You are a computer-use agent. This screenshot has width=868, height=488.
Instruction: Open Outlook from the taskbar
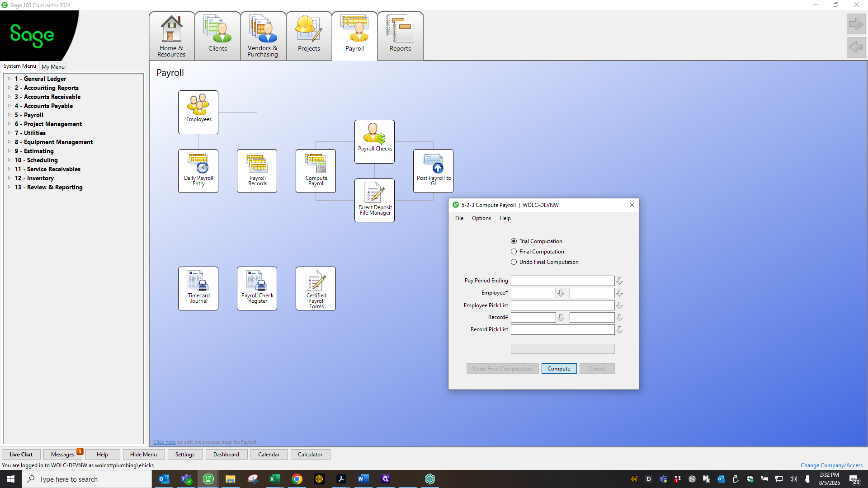tap(164, 479)
